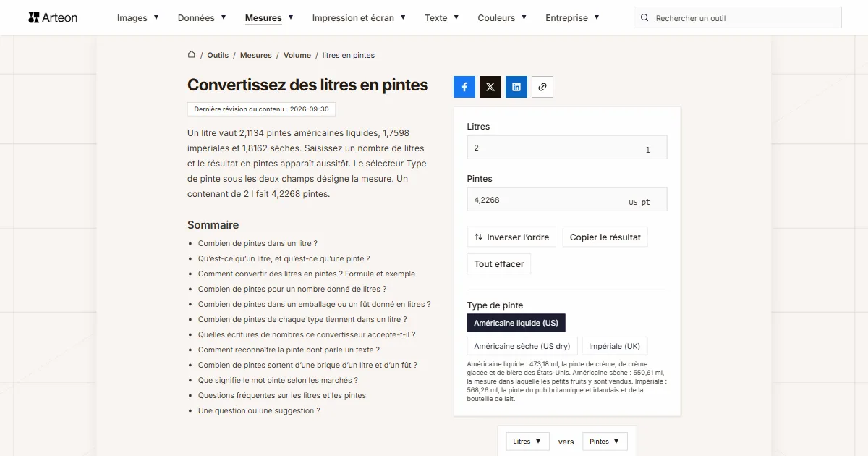This screenshot has width=868, height=456.
Task: Click 'Dernière révision du contenu' date badge
Action: (x=261, y=109)
